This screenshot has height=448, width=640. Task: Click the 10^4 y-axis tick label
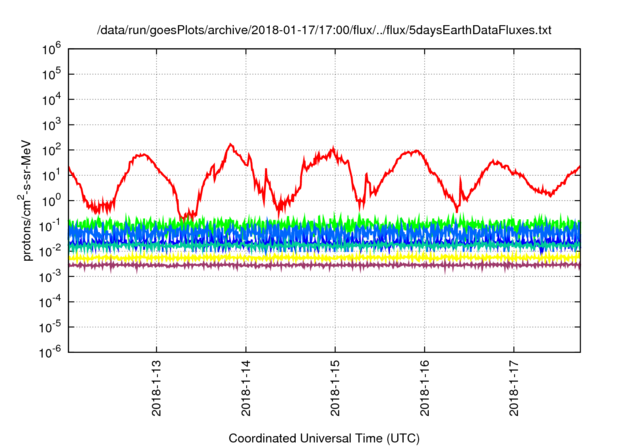[51, 100]
